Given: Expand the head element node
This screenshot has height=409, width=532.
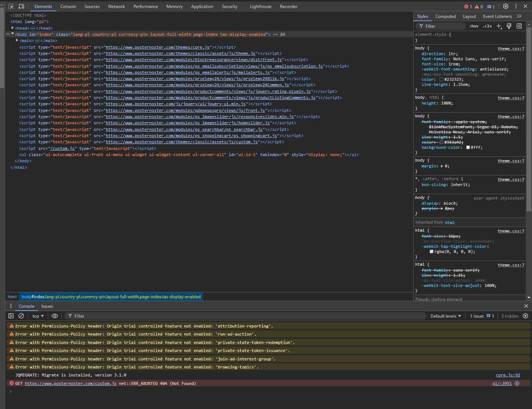Looking at the screenshot, I should click(x=12, y=28).
